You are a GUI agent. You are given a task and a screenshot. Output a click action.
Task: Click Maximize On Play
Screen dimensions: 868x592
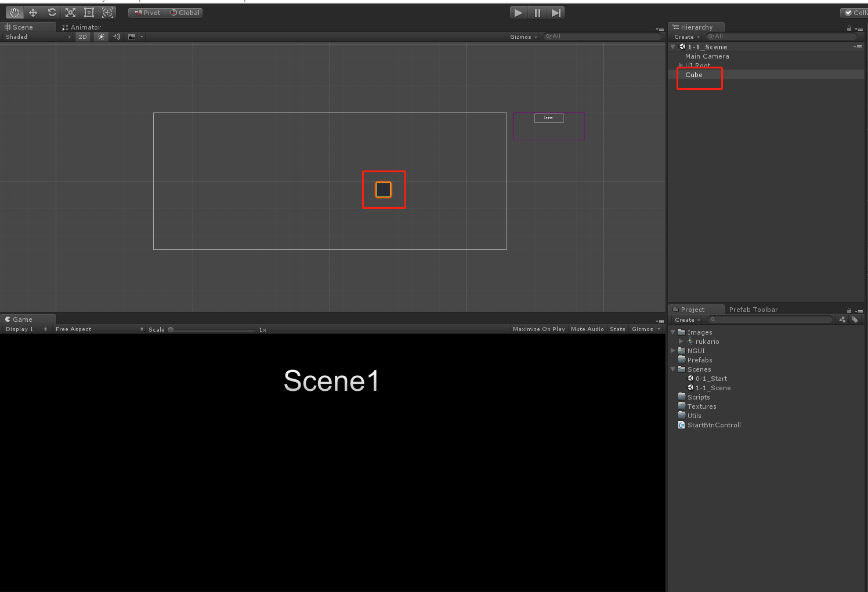[538, 329]
